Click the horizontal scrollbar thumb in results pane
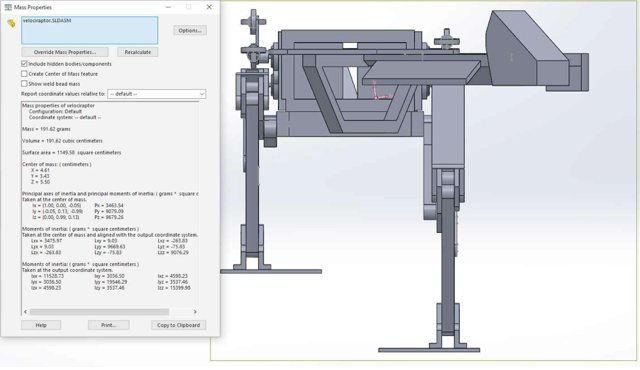 point(99,312)
